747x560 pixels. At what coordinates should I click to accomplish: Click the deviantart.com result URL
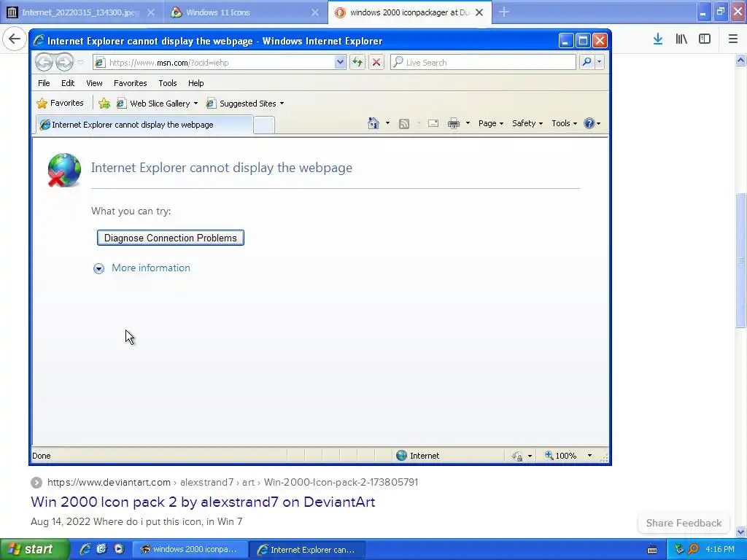point(233,483)
